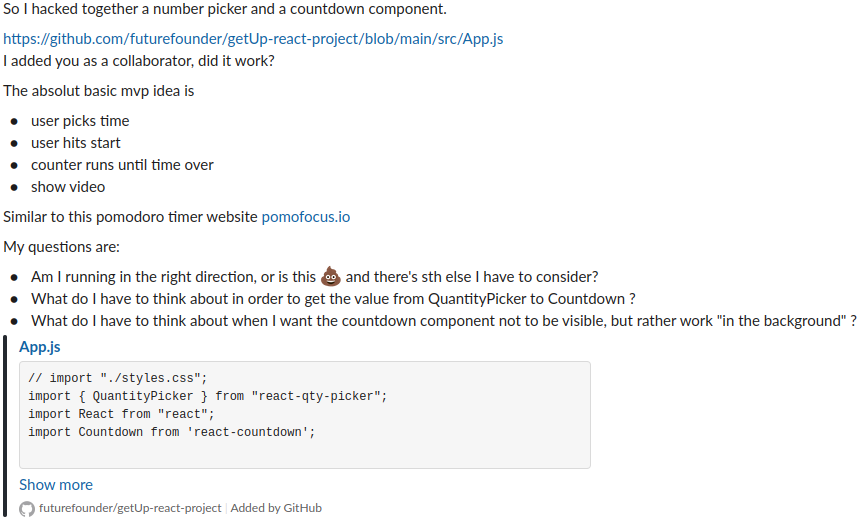Click the commented styles.css import line
The width and height of the screenshot is (868, 524).
[117, 378]
